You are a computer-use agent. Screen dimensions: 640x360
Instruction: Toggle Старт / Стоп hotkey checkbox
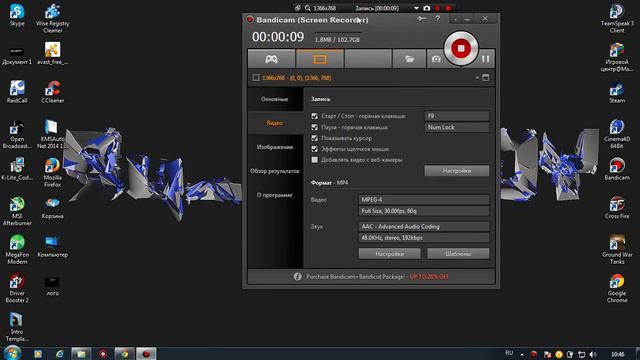(314, 116)
